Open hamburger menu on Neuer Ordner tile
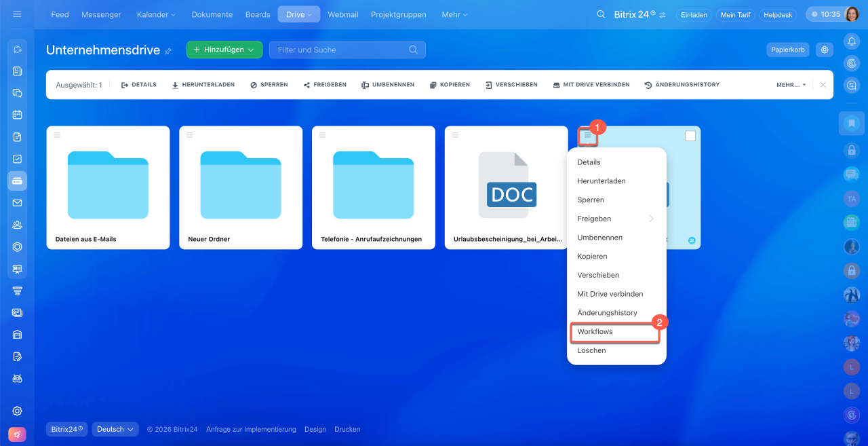This screenshot has height=446, width=868. pos(190,135)
